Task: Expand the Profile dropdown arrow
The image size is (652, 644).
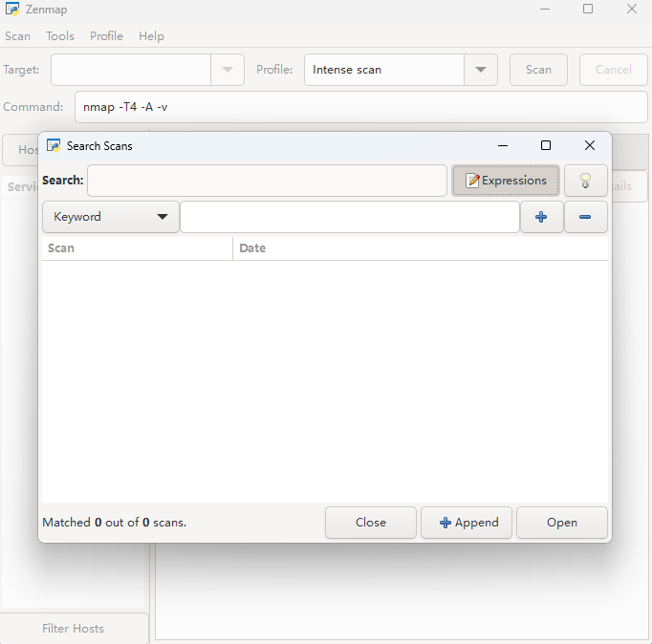Action: pyautogui.click(x=480, y=70)
